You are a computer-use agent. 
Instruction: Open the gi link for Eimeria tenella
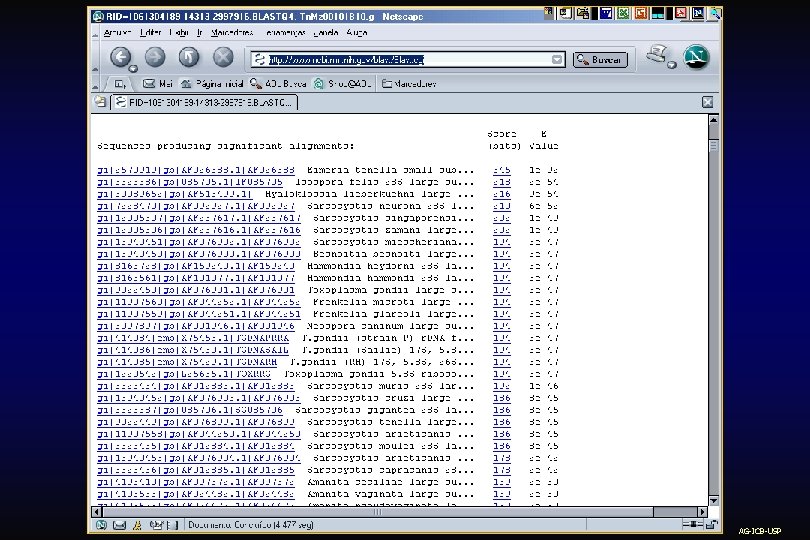[196, 170]
